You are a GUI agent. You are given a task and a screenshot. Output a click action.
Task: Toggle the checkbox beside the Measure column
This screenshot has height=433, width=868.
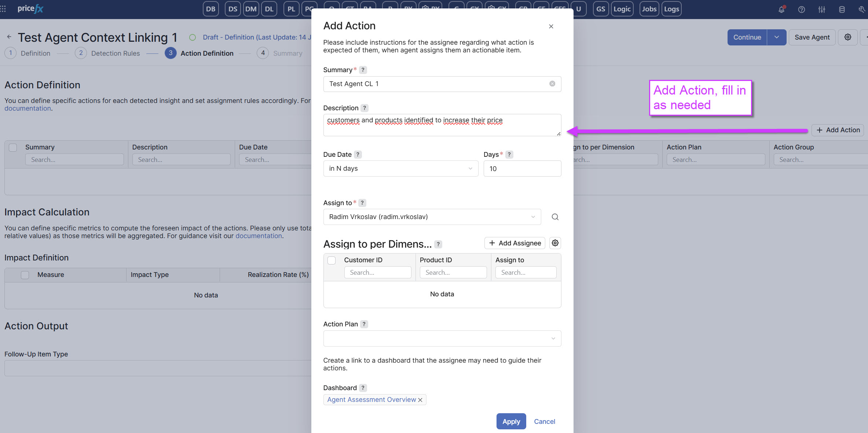point(25,275)
